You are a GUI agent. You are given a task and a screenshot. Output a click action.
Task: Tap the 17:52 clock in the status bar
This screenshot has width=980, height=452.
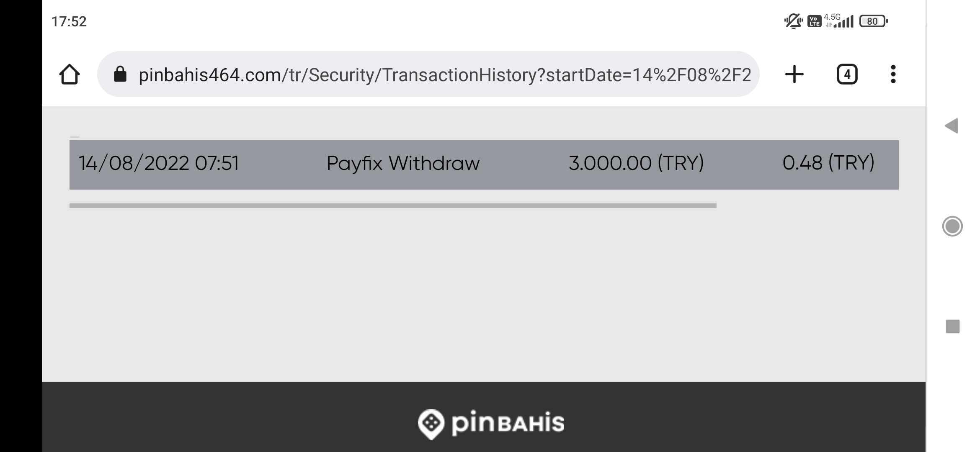point(69,21)
